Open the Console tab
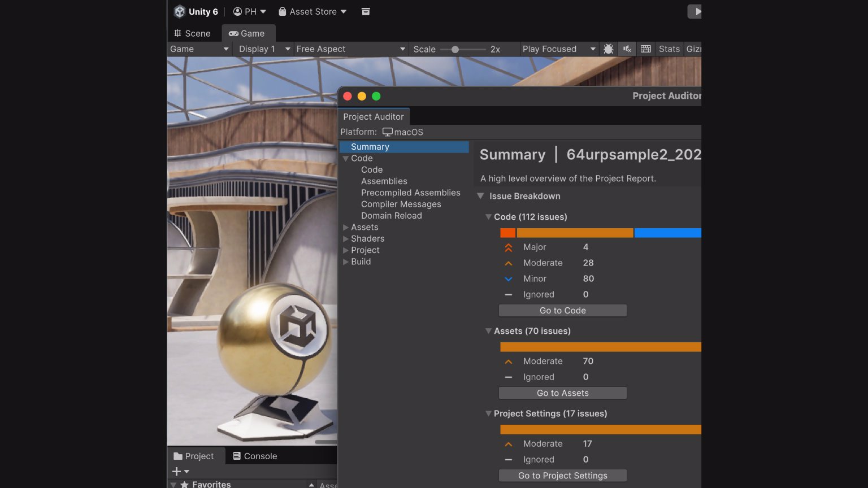Viewport: 868px width, 488px height. coord(255,456)
